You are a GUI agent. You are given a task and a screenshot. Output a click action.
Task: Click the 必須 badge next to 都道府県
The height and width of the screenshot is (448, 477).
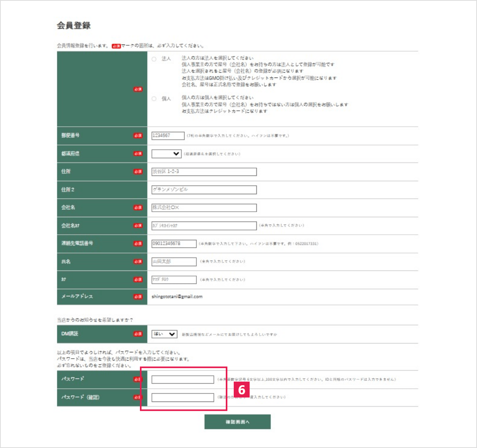[x=138, y=154]
